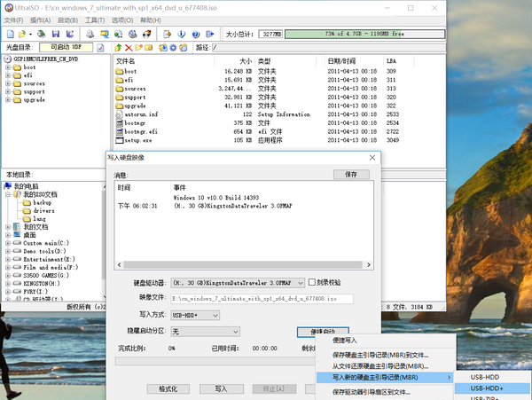The height and width of the screenshot is (400, 532).
Task: Select the Demo tools(D:) drive
Action: pyautogui.click(x=44, y=251)
